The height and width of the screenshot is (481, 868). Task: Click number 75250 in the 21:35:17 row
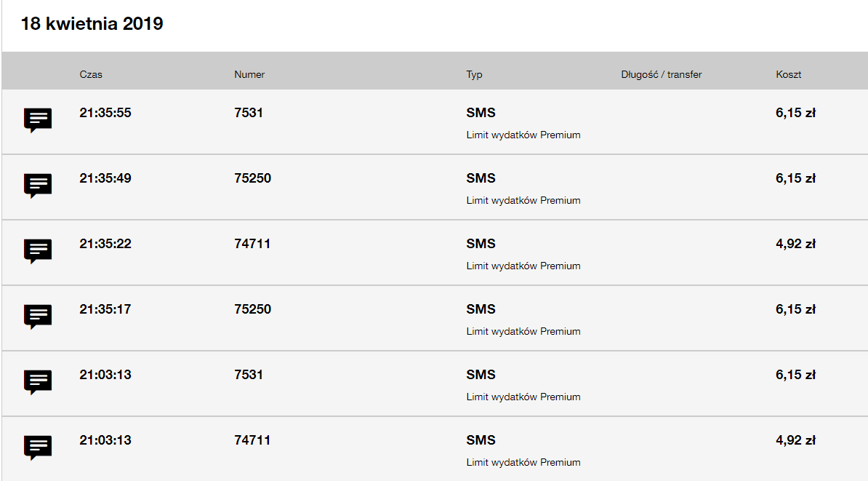click(x=252, y=309)
